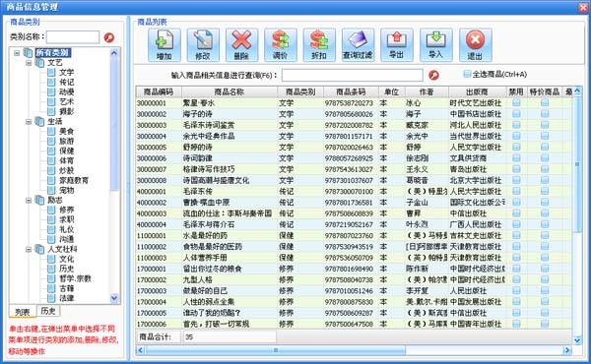Click the category tree scroll-up arrow
The height and width of the screenshot is (364, 591).
click(114, 53)
